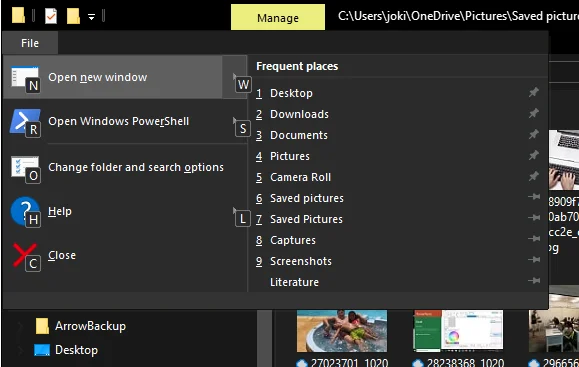Click the Properties checkmark icon in quick access toolbar
The width and height of the screenshot is (579, 367).
click(51, 16)
